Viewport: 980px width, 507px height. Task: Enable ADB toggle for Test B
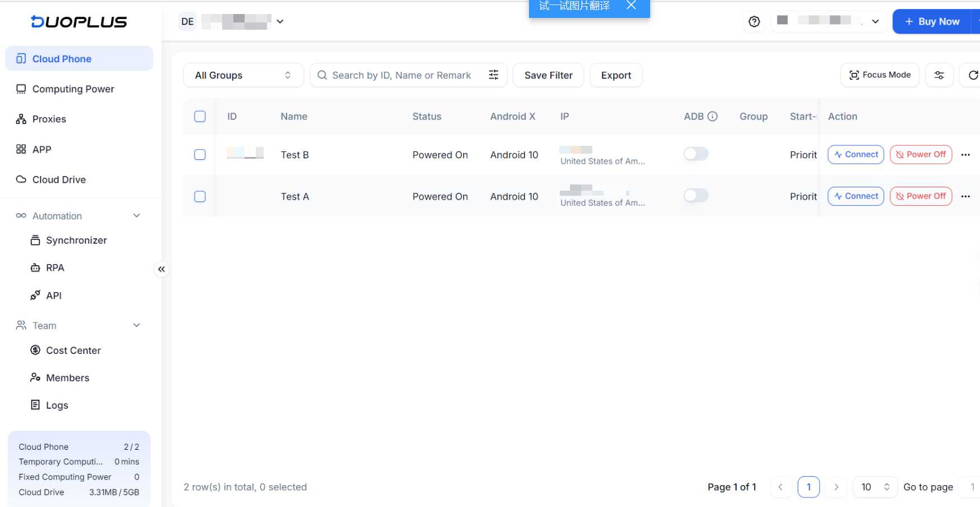pos(696,154)
